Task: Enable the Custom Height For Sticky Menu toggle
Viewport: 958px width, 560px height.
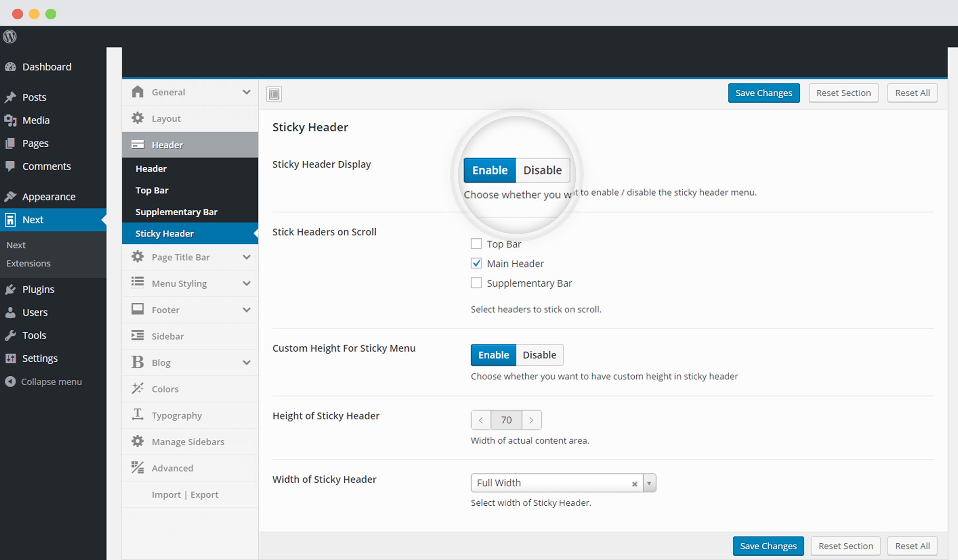Action: tap(494, 354)
